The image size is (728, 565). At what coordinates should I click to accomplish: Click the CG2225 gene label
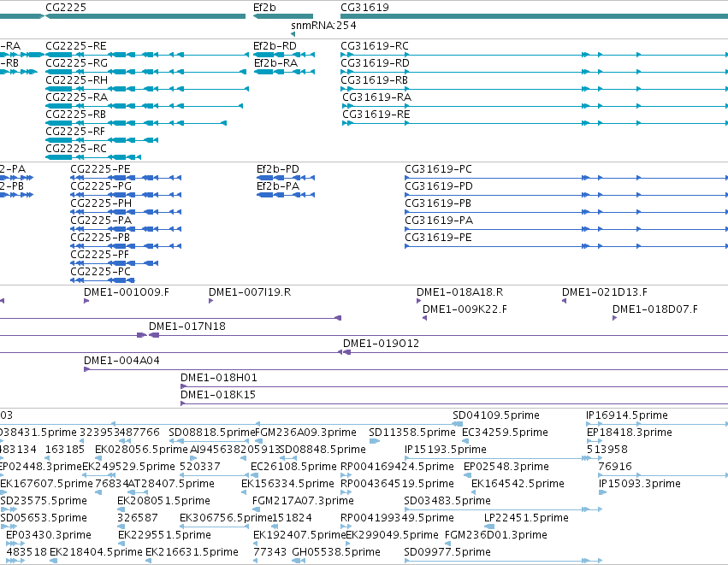pyautogui.click(x=66, y=8)
